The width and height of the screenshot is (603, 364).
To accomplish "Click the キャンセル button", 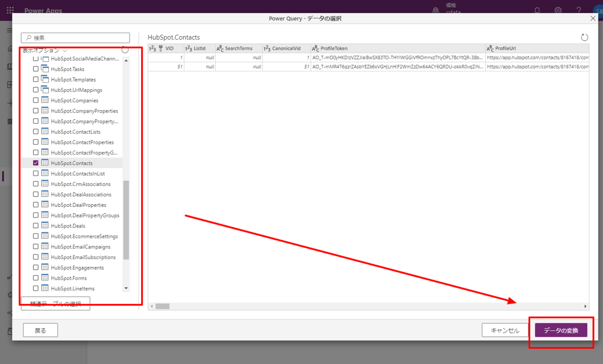I will pos(505,330).
